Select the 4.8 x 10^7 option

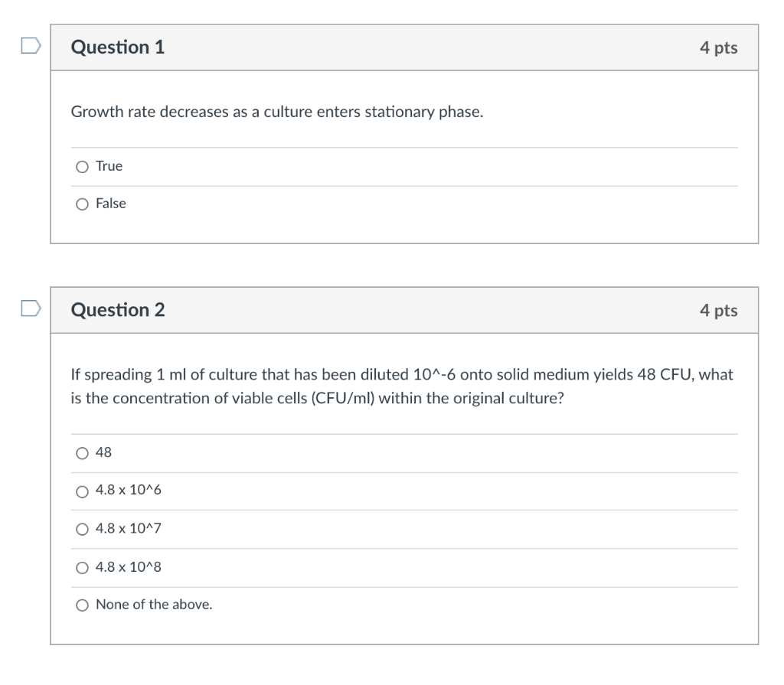82,528
